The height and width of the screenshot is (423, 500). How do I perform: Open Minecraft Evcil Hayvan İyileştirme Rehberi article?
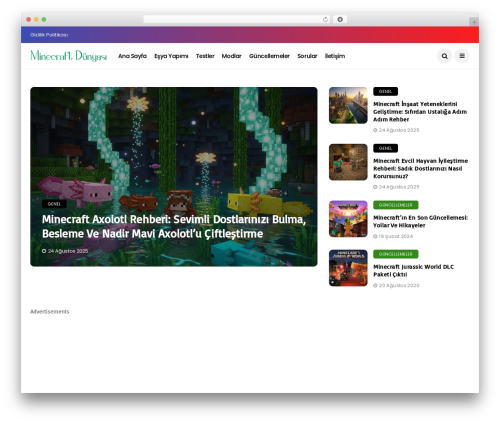[x=420, y=168]
